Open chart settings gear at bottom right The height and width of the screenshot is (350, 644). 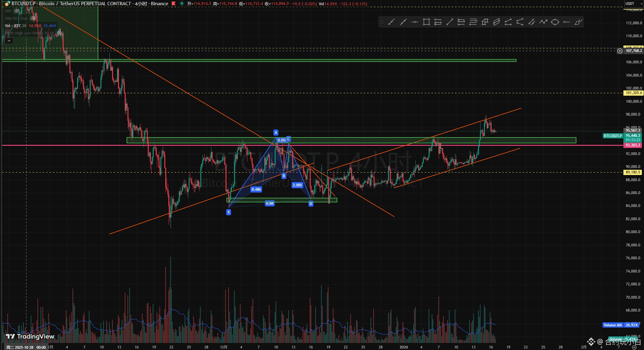[x=634, y=347]
